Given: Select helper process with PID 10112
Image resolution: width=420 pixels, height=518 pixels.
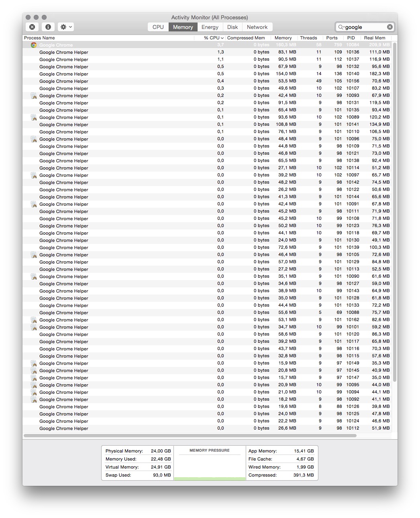Looking at the screenshot, I should pos(207,428).
